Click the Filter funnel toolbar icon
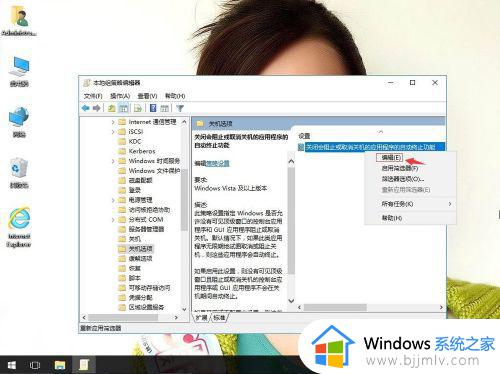 [180, 108]
